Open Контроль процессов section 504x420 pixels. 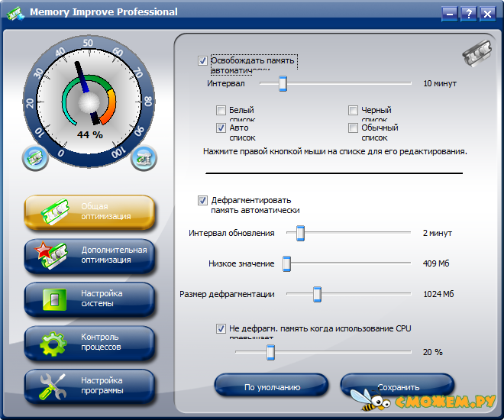[x=89, y=343]
